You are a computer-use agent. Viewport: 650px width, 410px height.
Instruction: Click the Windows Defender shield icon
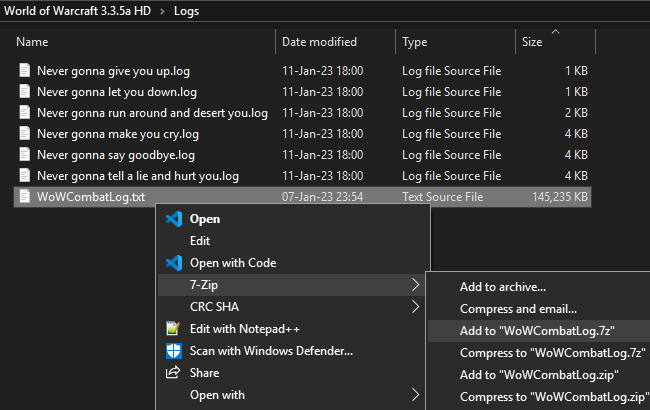[x=173, y=351]
